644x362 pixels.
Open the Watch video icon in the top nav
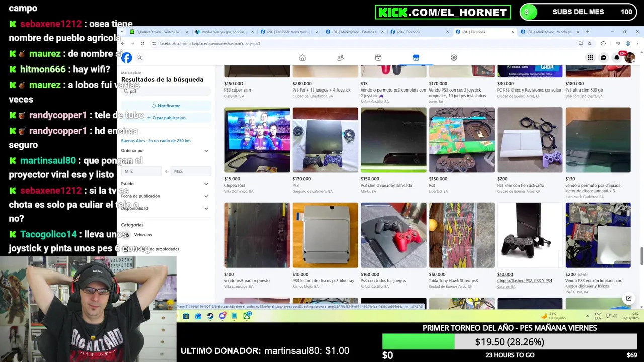point(378,58)
